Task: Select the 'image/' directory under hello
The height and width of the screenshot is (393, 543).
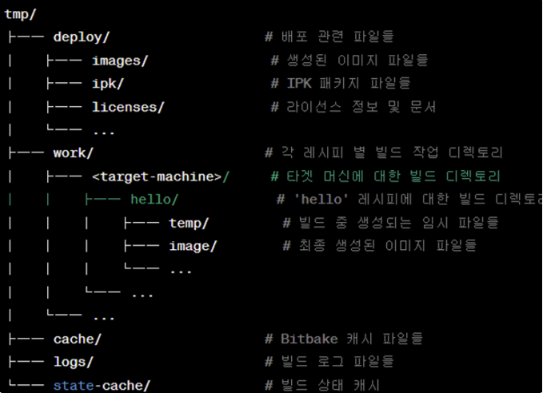Action: click(193, 246)
